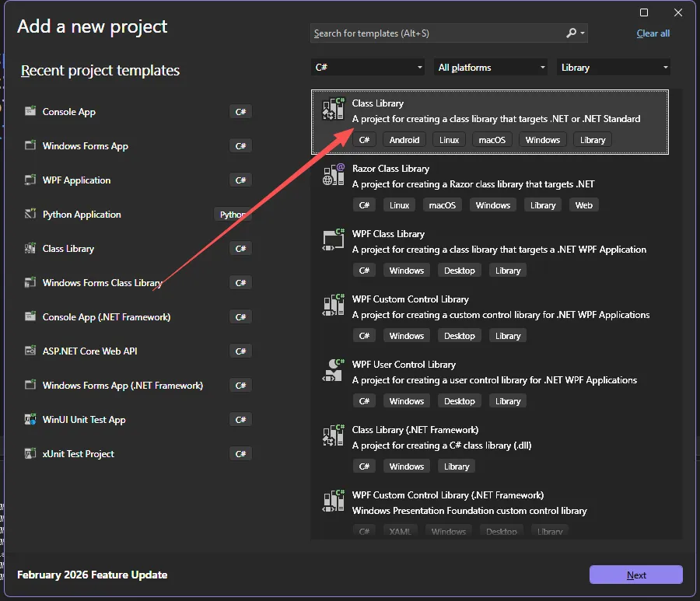Open the Library project type dropdown

pos(614,68)
